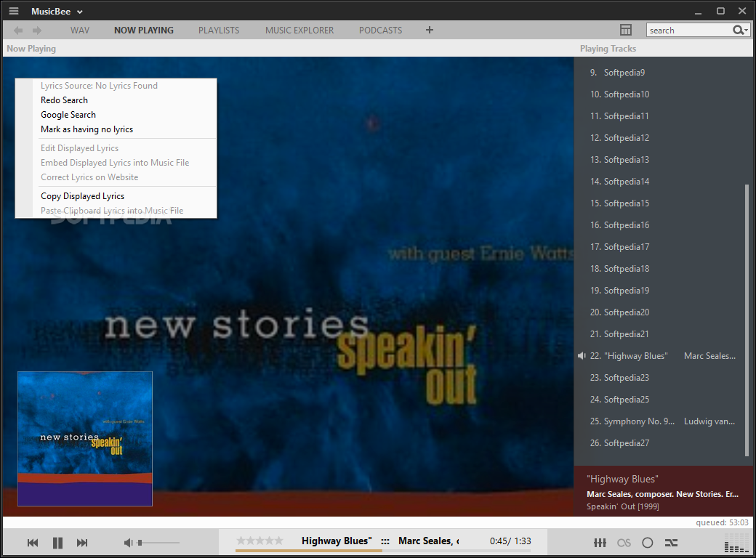Open the equalizer icon
This screenshot has width=756, height=558.
[x=600, y=543]
